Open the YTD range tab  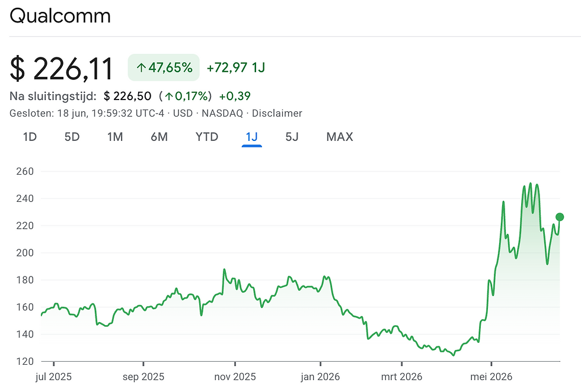click(207, 137)
